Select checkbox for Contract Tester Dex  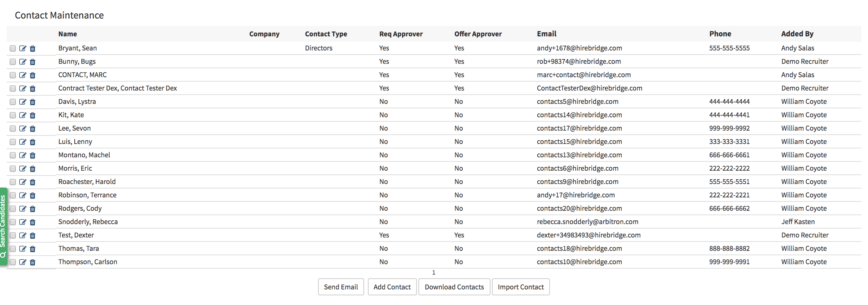(13, 89)
